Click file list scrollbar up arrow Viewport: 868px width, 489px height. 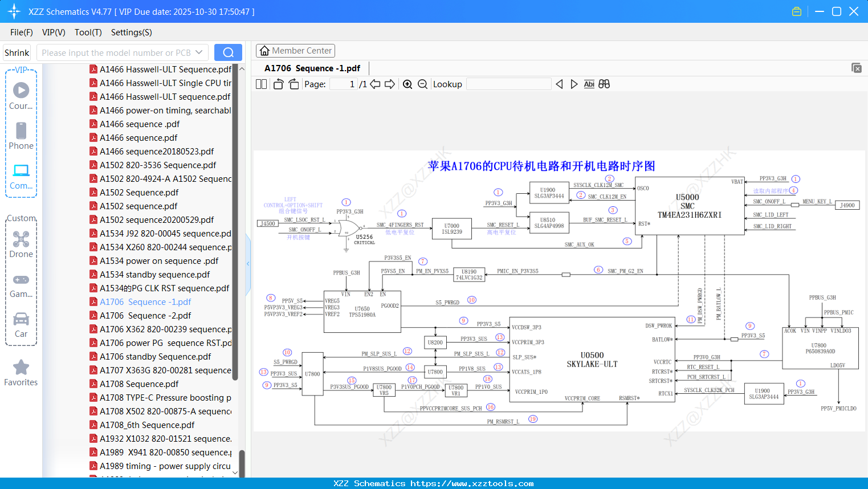(242, 68)
